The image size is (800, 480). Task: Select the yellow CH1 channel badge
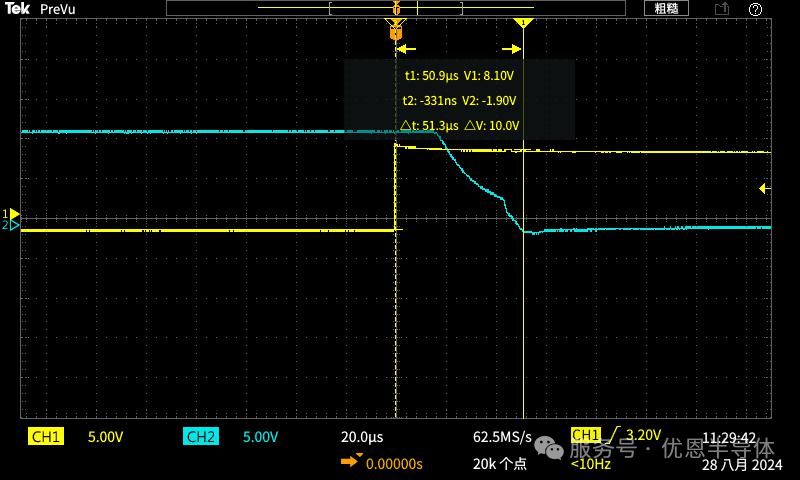[x=46, y=437]
